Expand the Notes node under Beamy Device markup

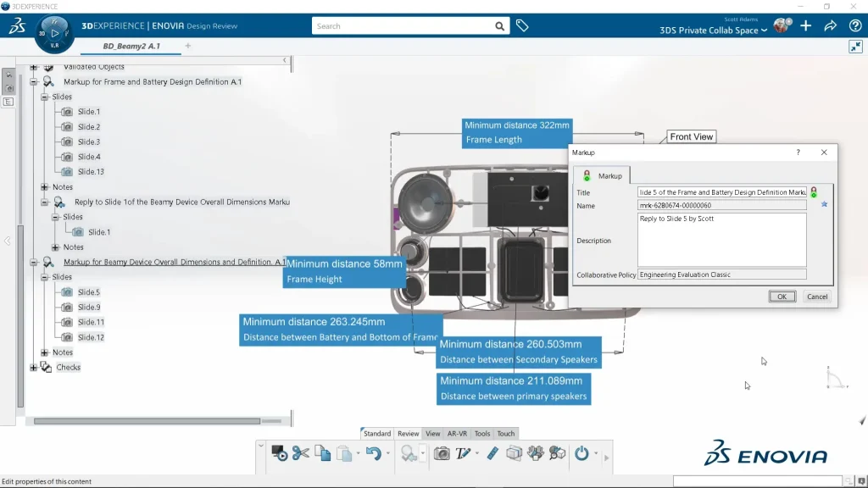pyautogui.click(x=45, y=352)
